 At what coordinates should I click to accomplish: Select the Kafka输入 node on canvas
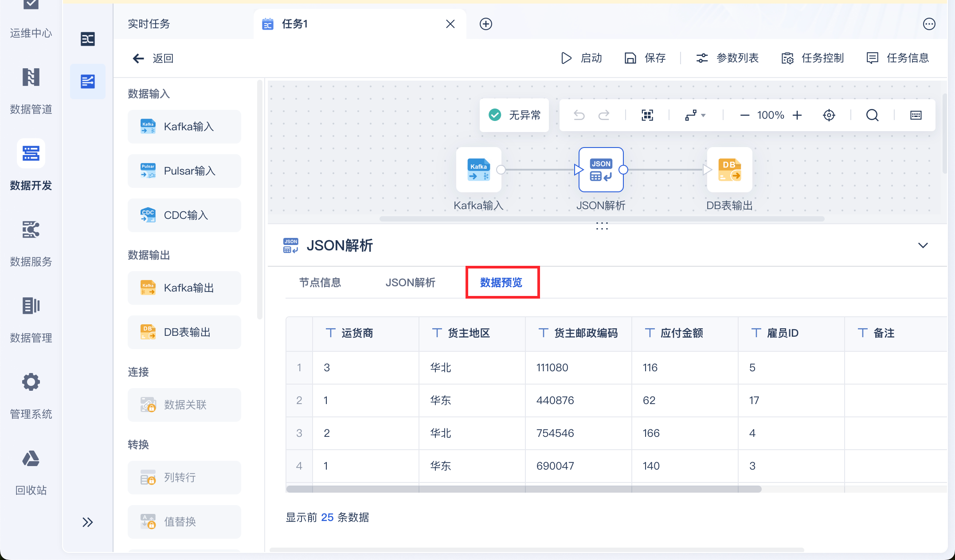pos(478,170)
